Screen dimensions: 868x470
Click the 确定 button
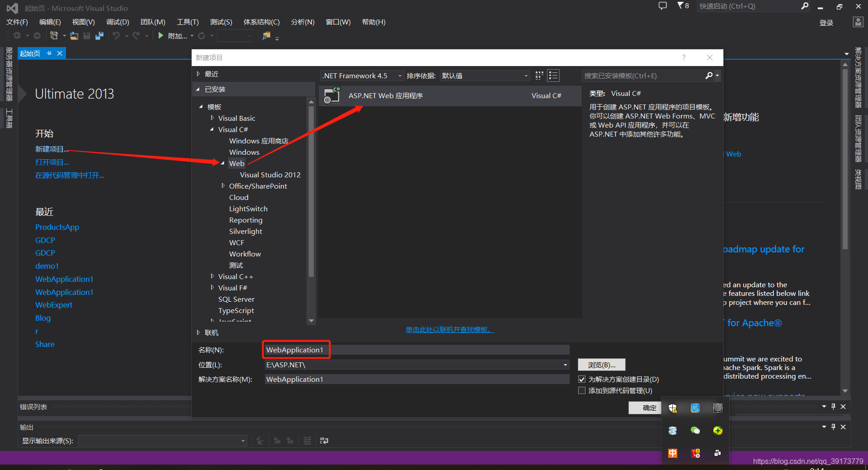point(645,408)
